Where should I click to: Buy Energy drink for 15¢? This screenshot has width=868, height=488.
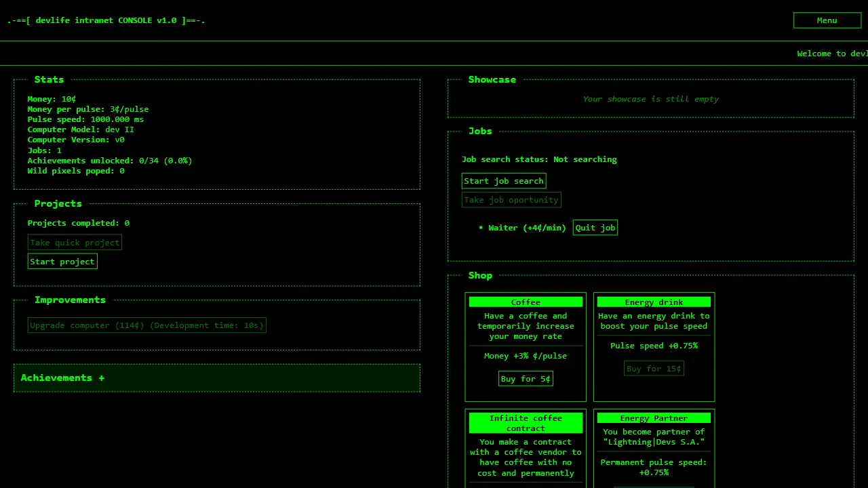[x=654, y=369]
